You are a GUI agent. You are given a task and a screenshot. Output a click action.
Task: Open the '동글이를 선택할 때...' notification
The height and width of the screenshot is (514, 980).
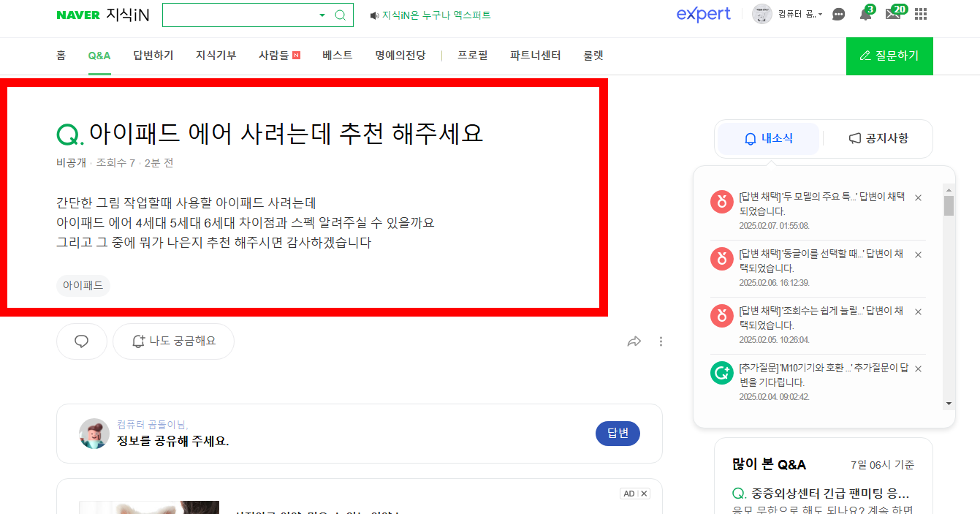click(x=822, y=261)
